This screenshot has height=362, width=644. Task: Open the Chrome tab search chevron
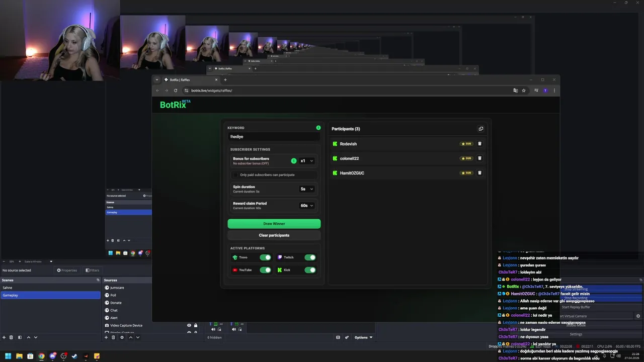157,79
